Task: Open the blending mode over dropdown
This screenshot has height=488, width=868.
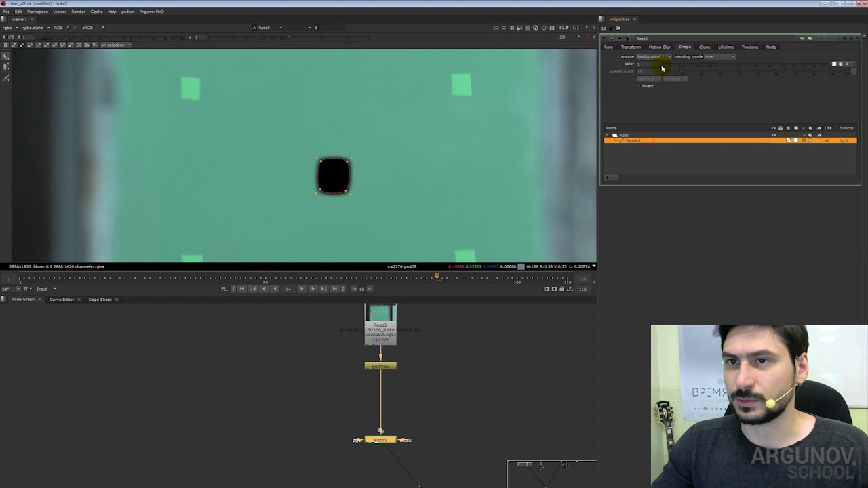Action: pyautogui.click(x=719, y=56)
